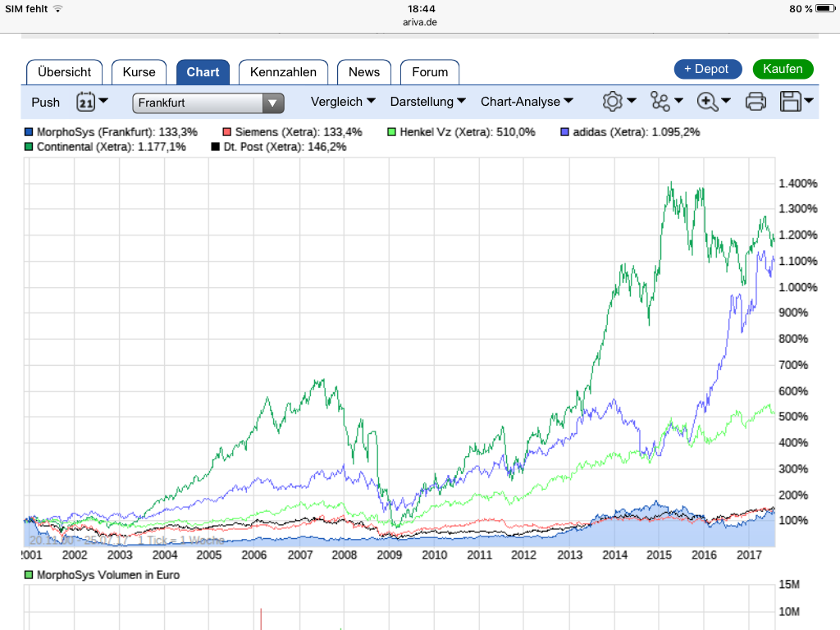Click 'Dt. Post (Xetra): 146,2%' legend text

tap(285, 147)
